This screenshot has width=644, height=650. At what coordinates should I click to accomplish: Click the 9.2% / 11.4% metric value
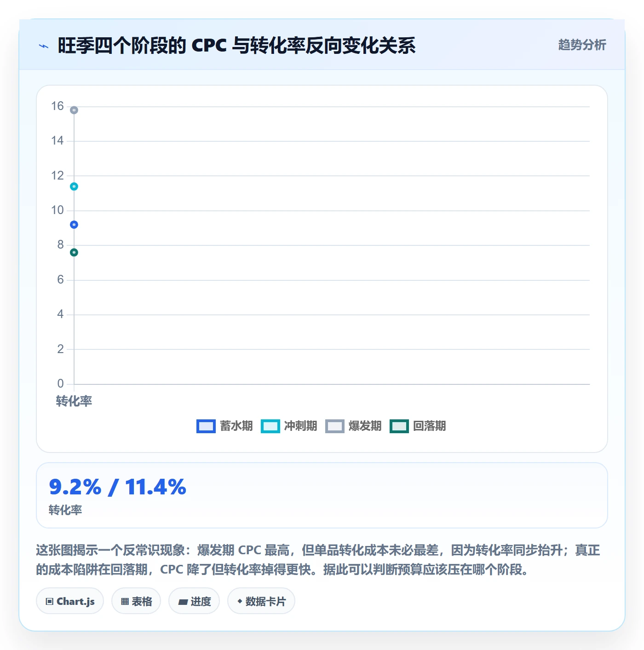point(118,487)
